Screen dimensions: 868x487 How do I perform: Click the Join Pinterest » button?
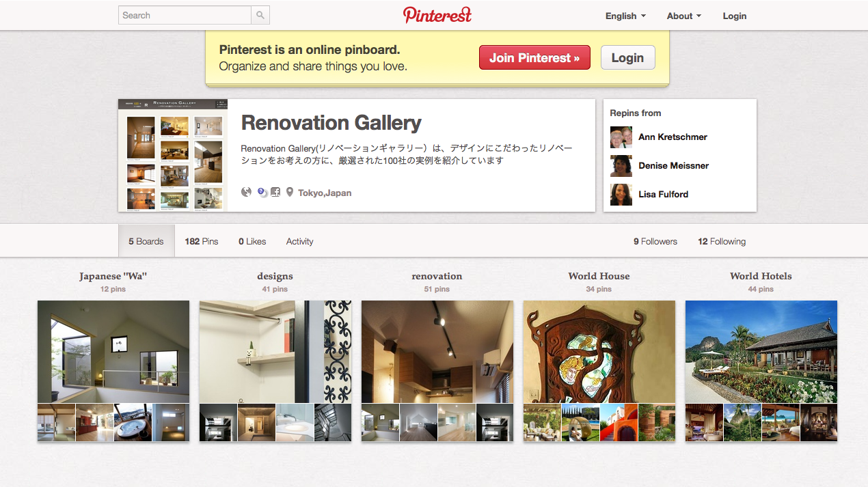coord(534,58)
